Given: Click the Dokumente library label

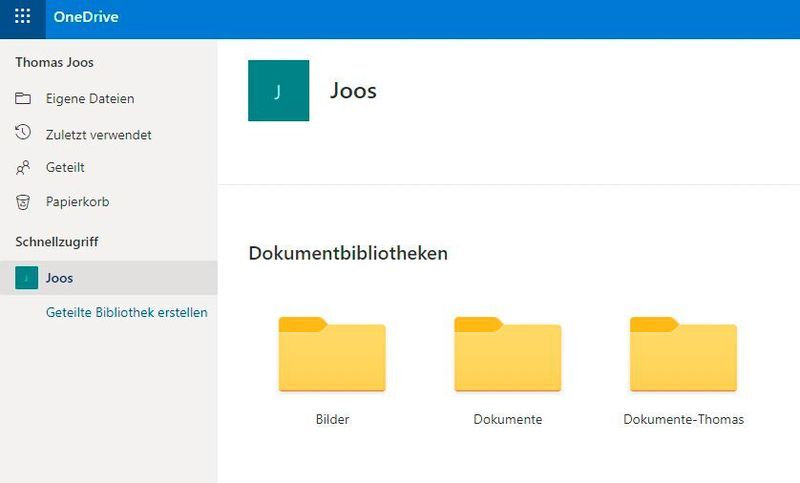Looking at the screenshot, I should coord(508,419).
